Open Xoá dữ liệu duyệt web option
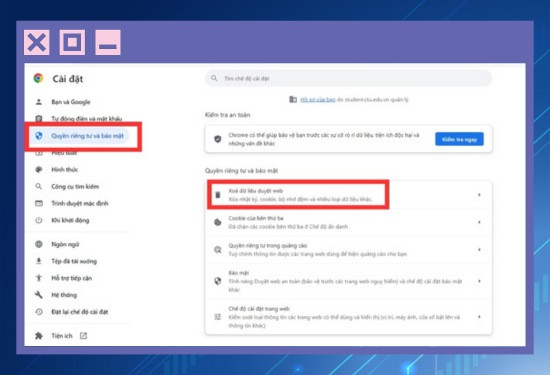The image size is (550, 375). (x=348, y=195)
